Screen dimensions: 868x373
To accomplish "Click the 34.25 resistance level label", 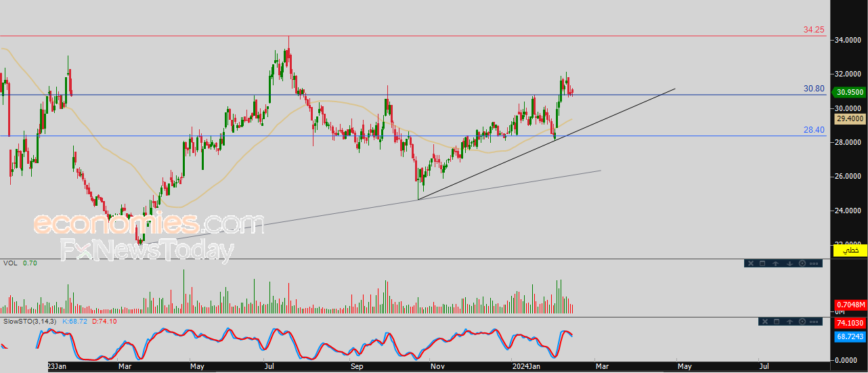I will [x=814, y=30].
